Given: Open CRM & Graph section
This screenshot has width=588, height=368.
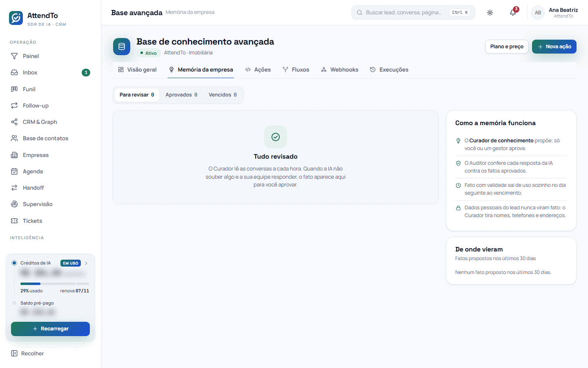Looking at the screenshot, I should click(50, 122).
